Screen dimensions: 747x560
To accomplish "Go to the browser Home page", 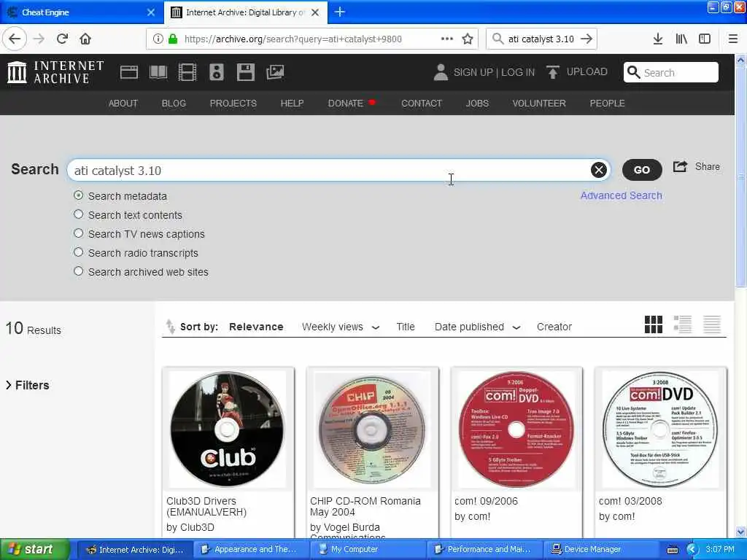I will 85,39.
